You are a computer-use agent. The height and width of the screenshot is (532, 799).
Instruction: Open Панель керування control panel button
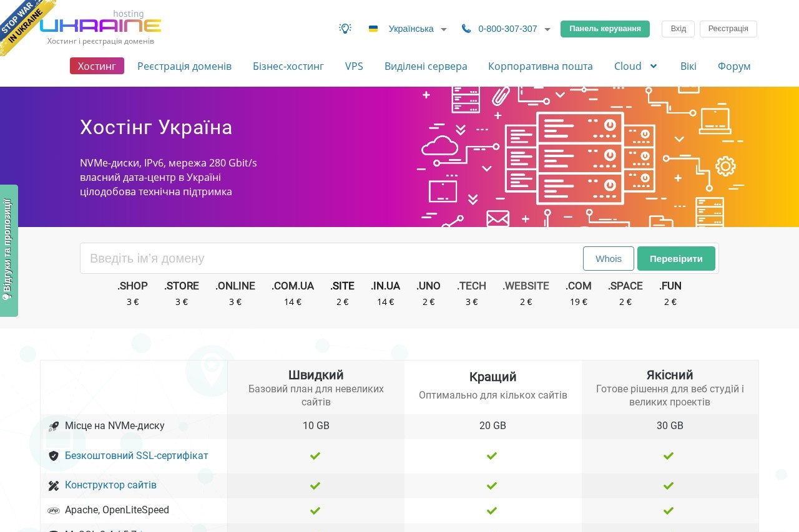coord(605,29)
